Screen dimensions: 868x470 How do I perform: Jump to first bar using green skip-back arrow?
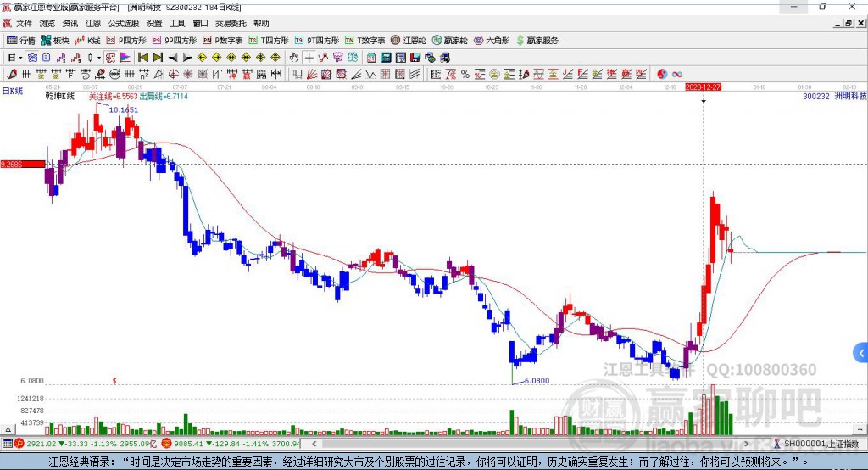click(142, 58)
